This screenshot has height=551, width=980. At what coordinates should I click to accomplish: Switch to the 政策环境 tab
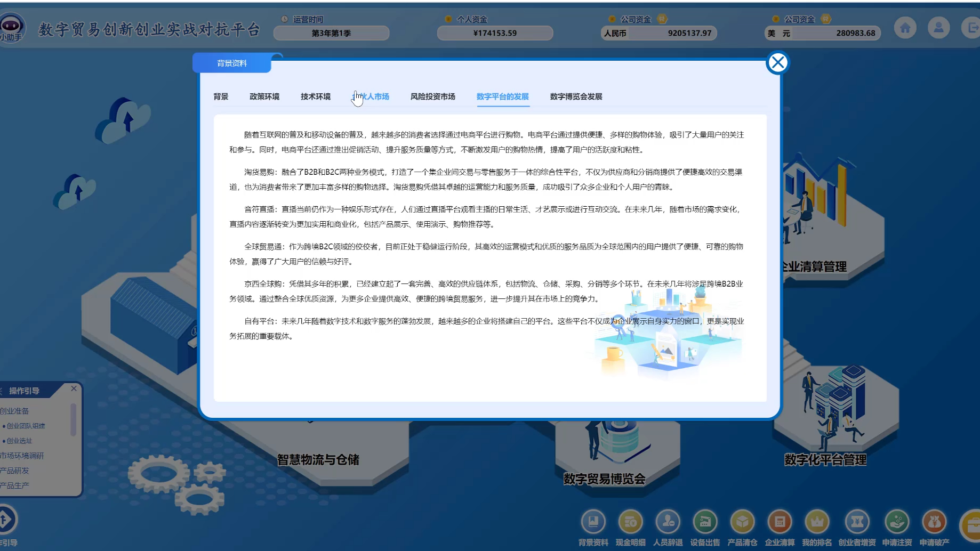coord(264,96)
